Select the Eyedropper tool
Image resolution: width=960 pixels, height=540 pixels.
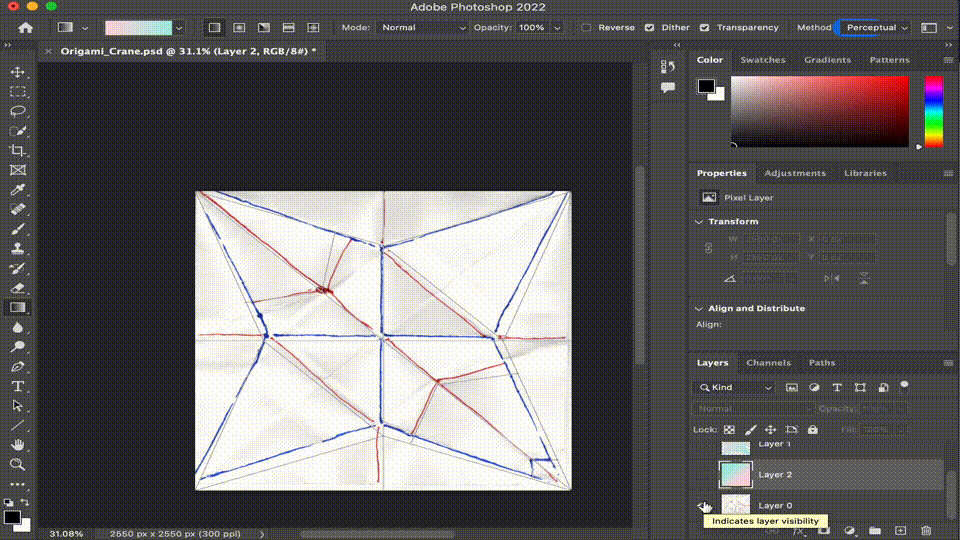[x=18, y=190]
